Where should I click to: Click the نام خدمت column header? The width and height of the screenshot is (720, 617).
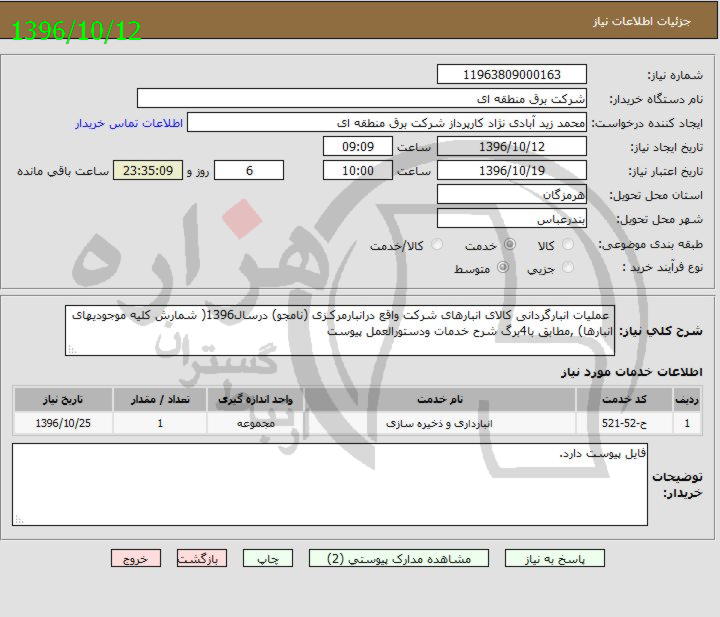point(439,399)
